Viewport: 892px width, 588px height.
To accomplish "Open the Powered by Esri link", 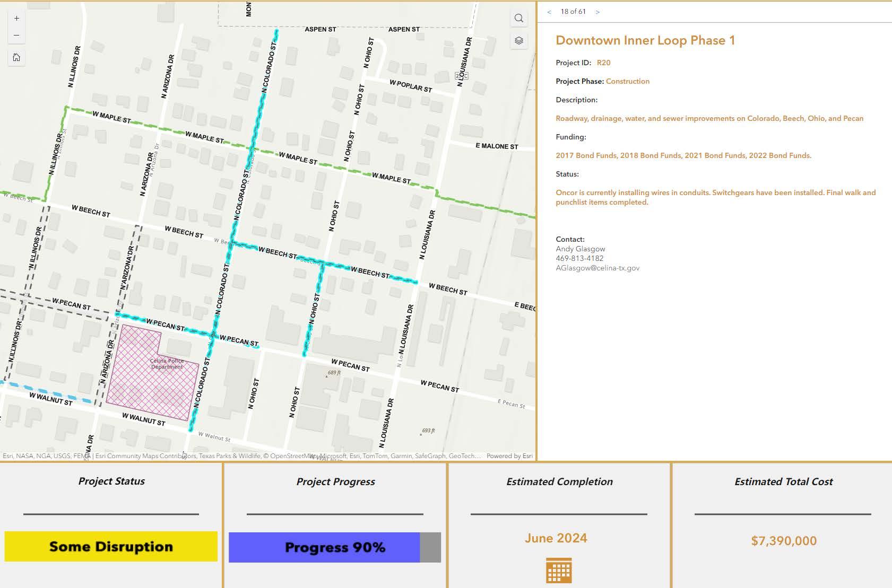I will tap(509, 456).
